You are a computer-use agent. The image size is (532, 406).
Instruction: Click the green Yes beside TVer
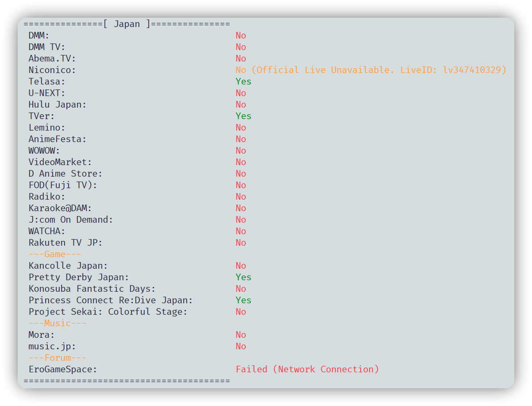243,116
